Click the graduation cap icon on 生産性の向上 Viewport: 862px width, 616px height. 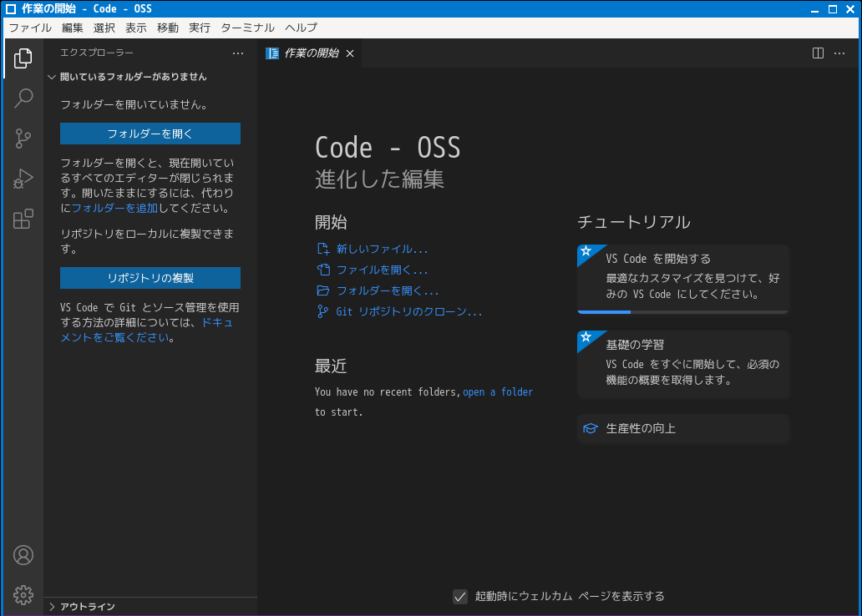(x=591, y=429)
